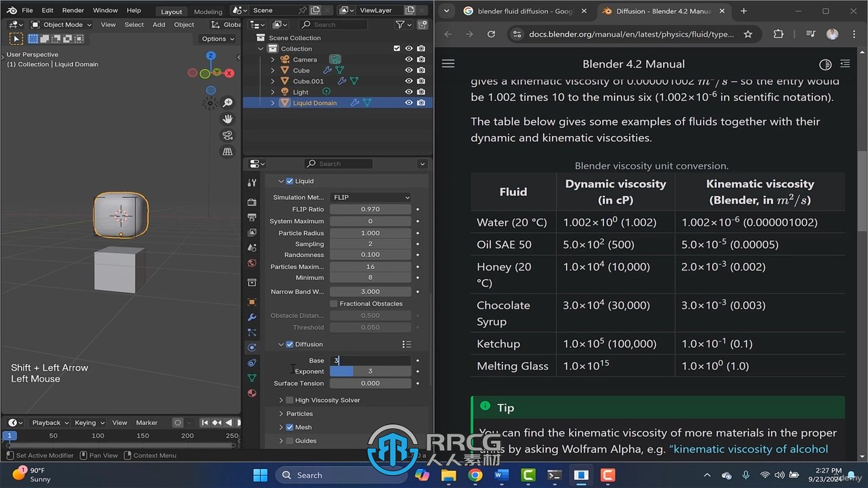
Task: Open the Modifiers wrench properties tab
Action: tap(252, 317)
